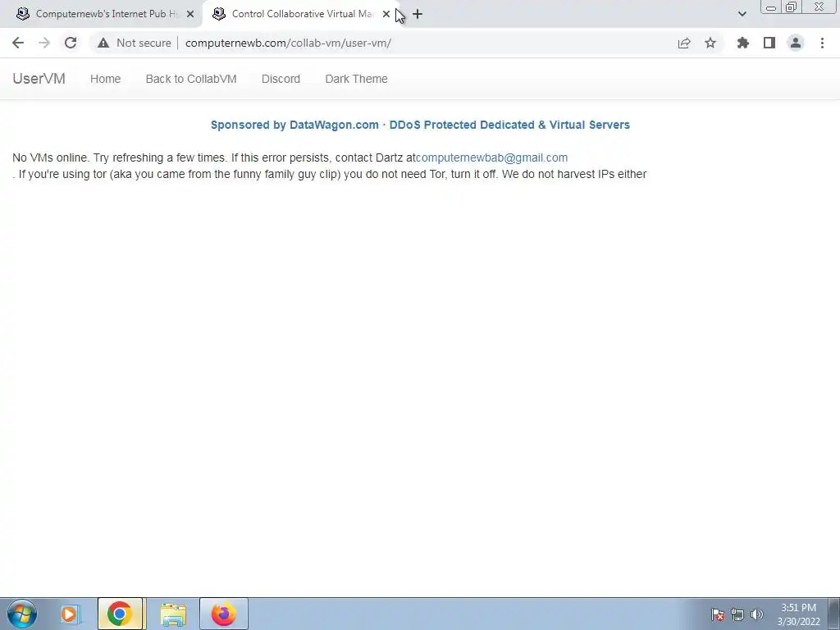Click the Chrome taskbar icon
This screenshot has height=630, width=840.
(120, 614)
